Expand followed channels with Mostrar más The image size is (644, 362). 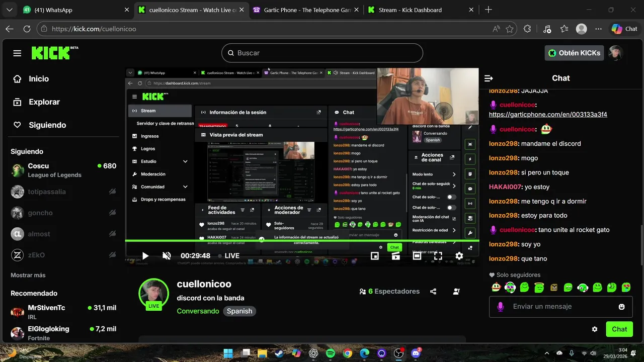click(x=28, y=275)
